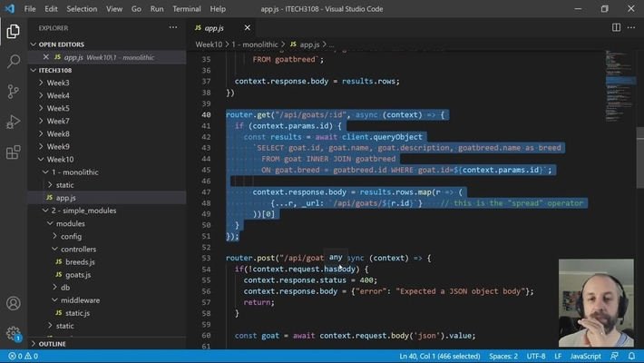Image resolution: width=644 pixels, height=363 pixels.
Task: Click the Ln 40, Col 1 status item
Action: 440,356
